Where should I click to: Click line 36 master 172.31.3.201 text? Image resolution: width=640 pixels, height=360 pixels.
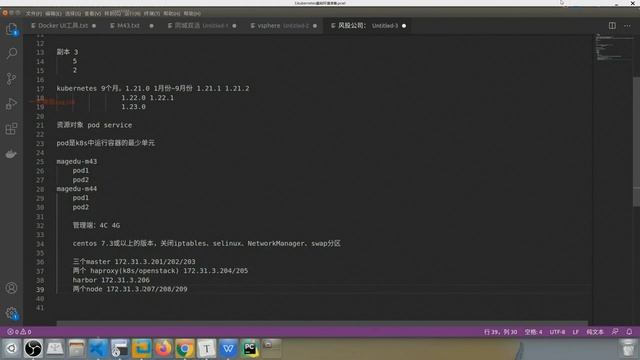click(134, 262)
